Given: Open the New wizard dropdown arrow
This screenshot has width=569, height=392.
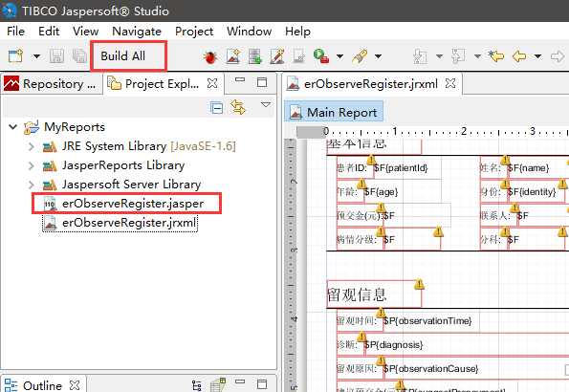Looking at the screenshot, I should [36, 56].
